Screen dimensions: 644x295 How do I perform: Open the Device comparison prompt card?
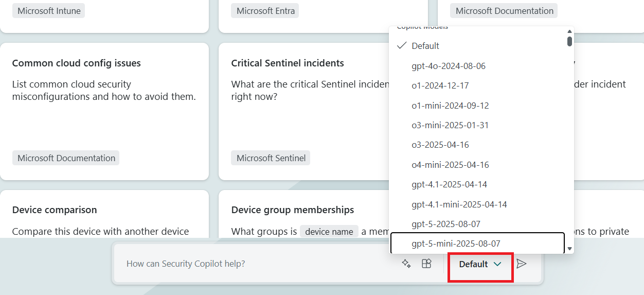(x=104, y=214)
